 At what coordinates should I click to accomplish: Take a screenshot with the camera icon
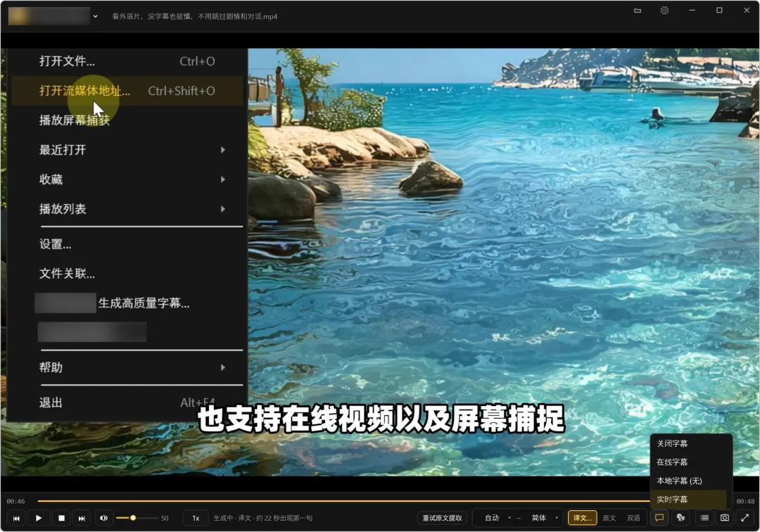[x=725, y=518]
